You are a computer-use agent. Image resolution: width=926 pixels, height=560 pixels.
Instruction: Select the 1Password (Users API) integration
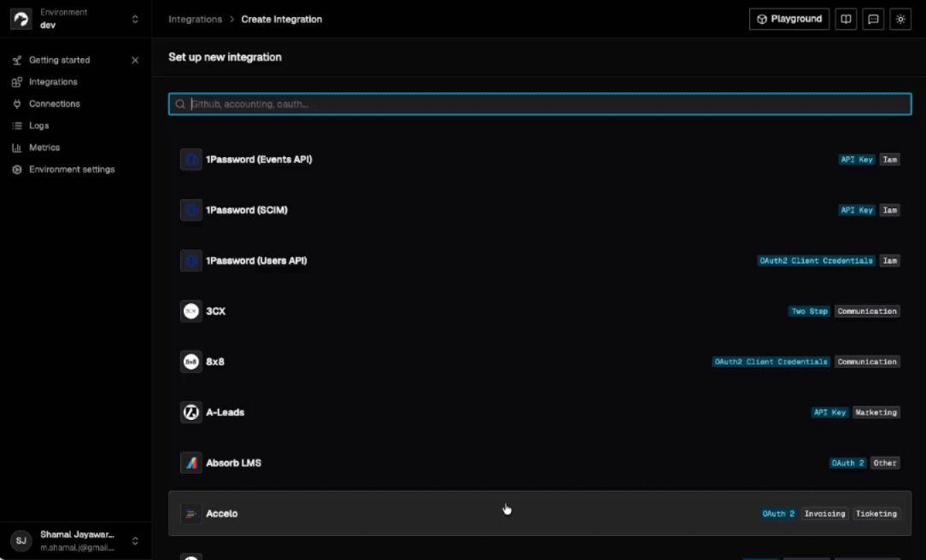[x=540, y=261]
